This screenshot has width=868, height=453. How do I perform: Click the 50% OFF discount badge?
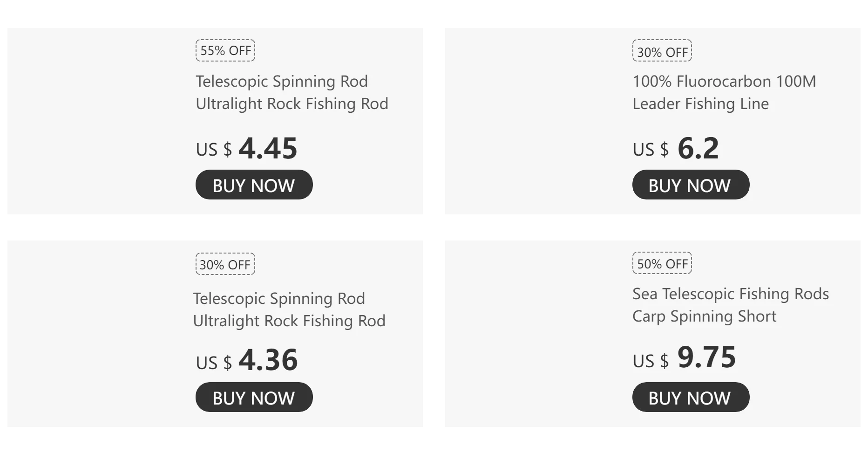(x=662, y=263)
